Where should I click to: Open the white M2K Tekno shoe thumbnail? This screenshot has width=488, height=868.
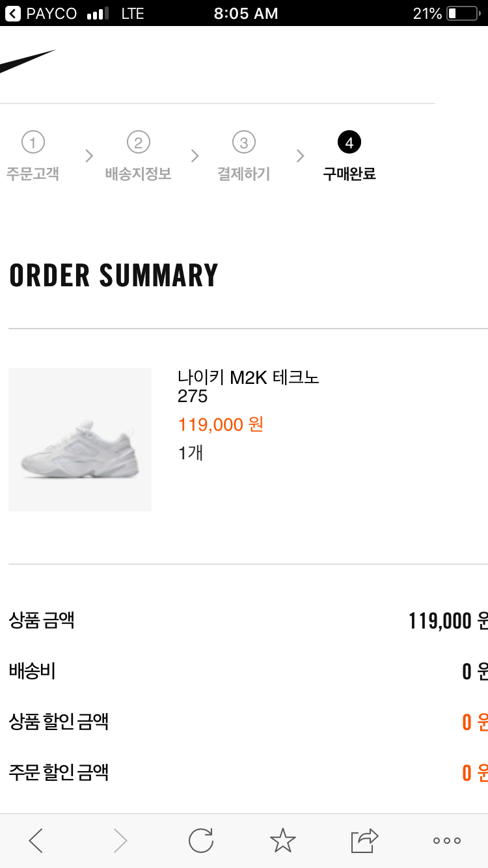pyautogui.click(x=80, y=440)
